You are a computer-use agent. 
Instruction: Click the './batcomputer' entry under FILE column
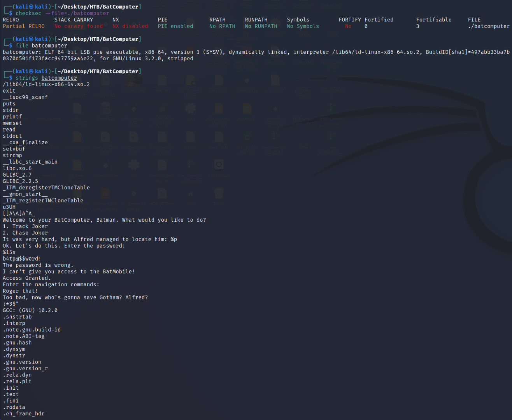[x=489, y=26]
